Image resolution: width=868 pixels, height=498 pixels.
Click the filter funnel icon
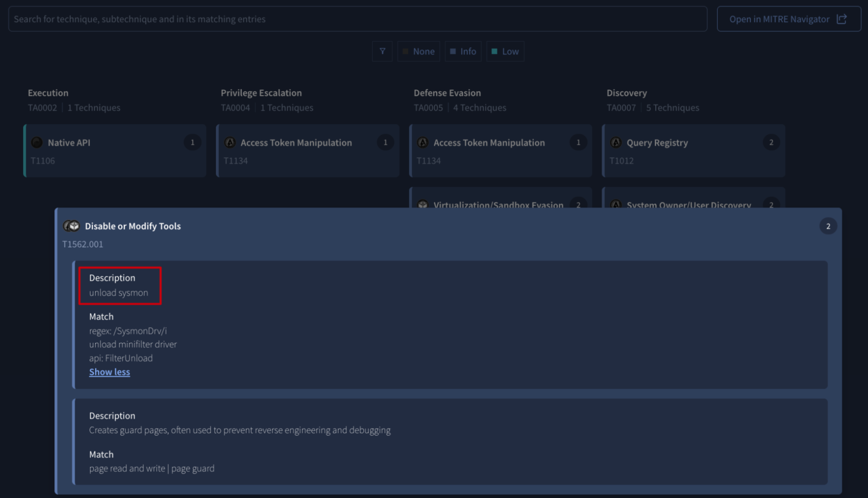point(382,51)
